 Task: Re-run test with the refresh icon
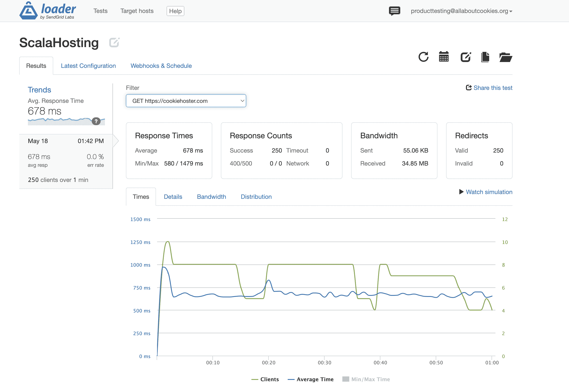(x=423, y=57)
